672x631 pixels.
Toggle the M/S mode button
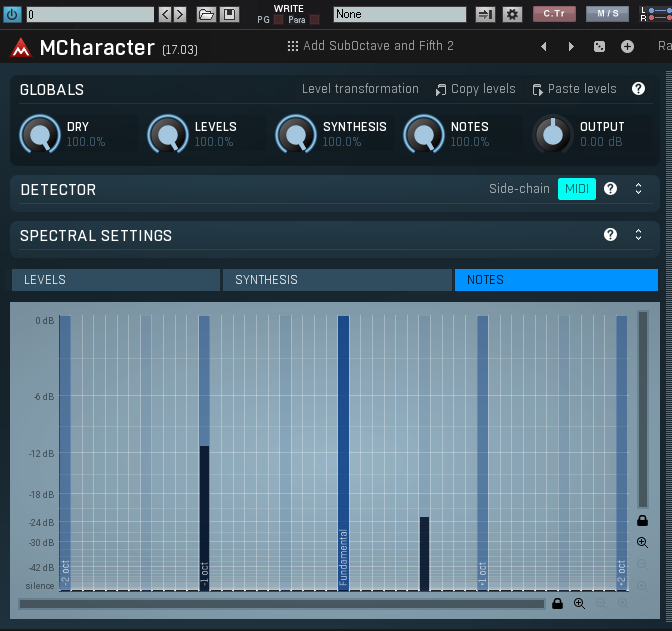[x=608, y=14]
